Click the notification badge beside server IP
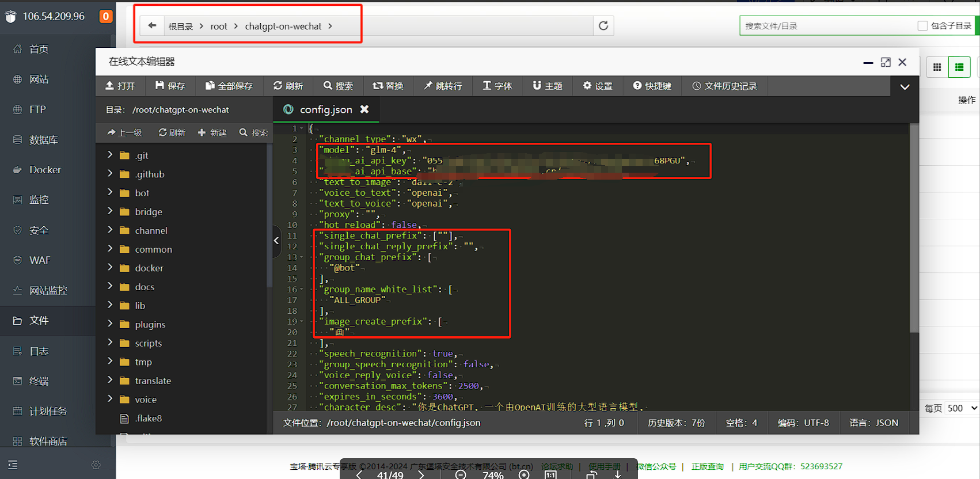Image resolution: width=980 pixels, height=479 pixels. (106, 16)
